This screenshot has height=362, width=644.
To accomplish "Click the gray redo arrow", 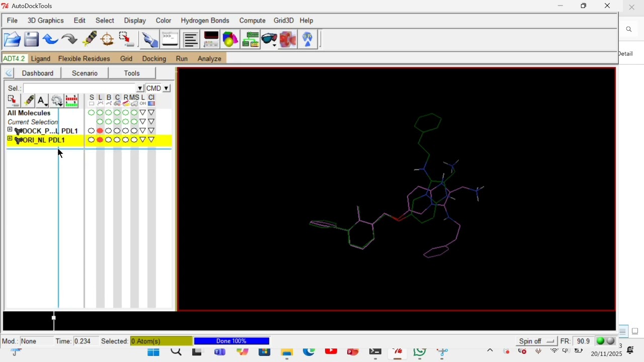I will coord(69,39).
